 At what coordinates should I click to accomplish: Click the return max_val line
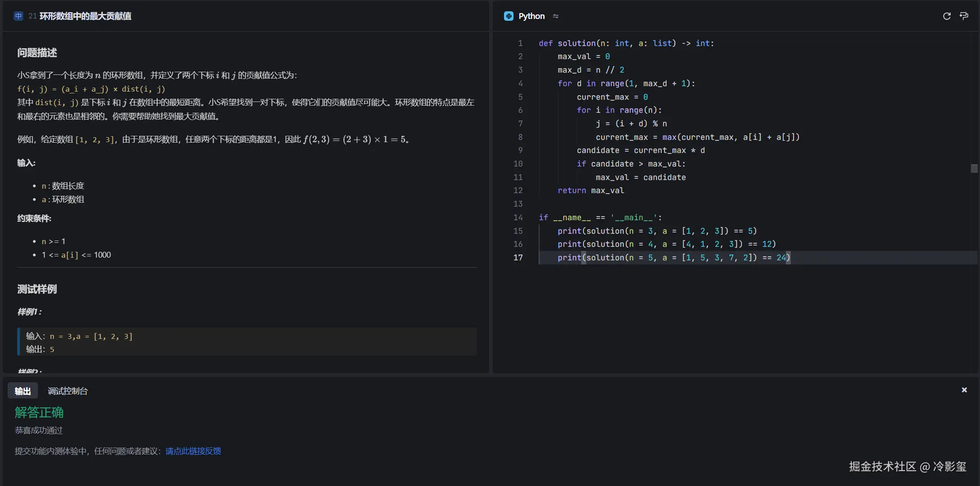[591, 190]
